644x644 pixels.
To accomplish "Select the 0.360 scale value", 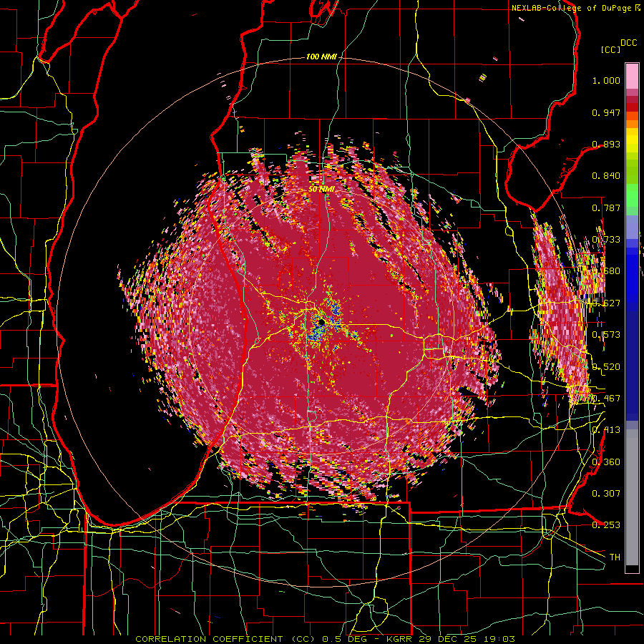I will (606, 462).
